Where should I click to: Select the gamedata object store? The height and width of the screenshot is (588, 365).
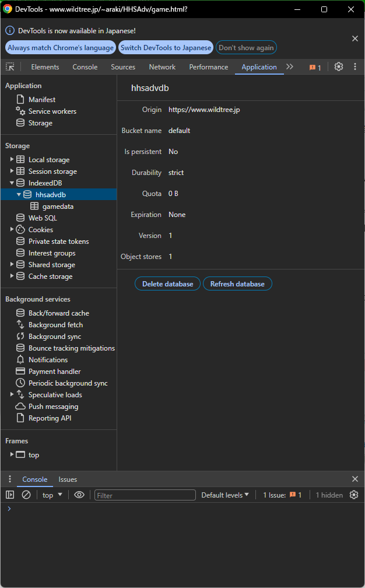58,206
